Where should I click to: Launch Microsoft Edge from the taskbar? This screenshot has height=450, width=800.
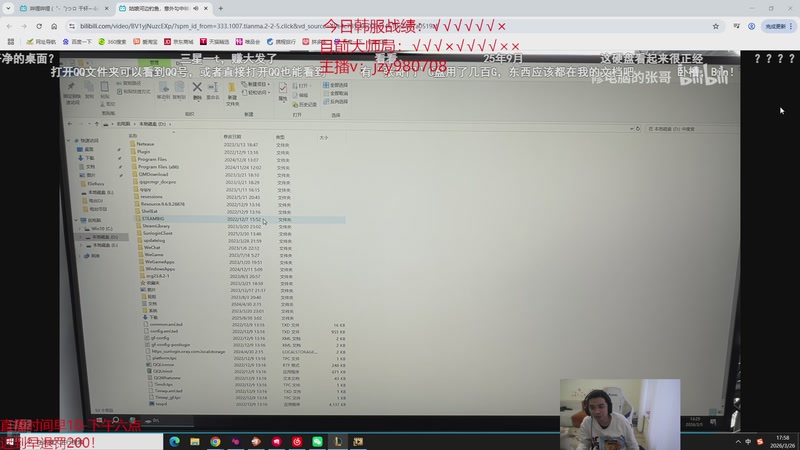coord(174,441)
